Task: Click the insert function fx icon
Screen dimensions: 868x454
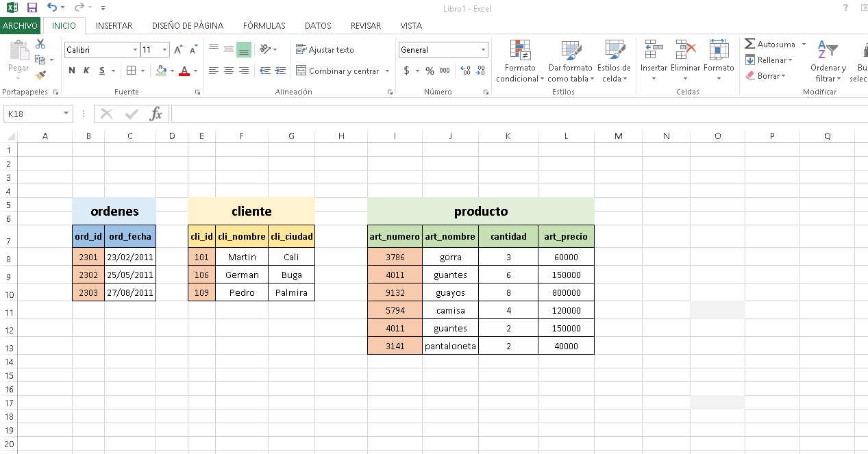Action: tap(156, 114)
